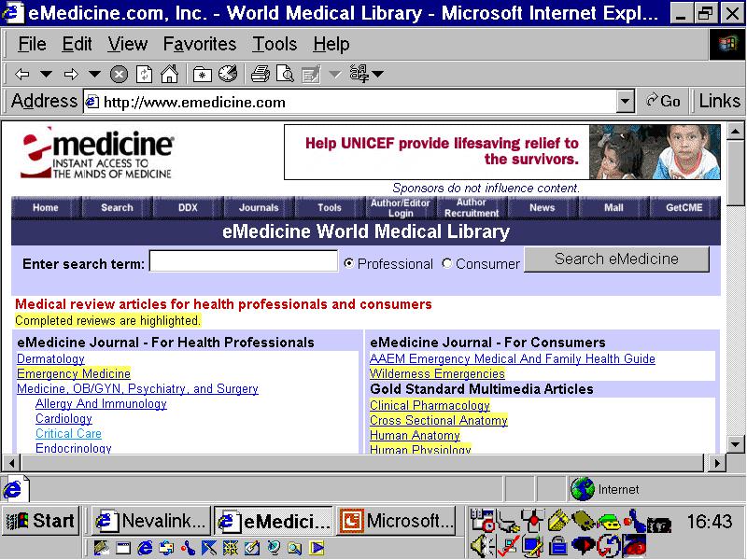The width and height of the screenshot is (747, 560).
Task: Launch Internet Explorer from Quick Launch
Action: pos(145,548)
